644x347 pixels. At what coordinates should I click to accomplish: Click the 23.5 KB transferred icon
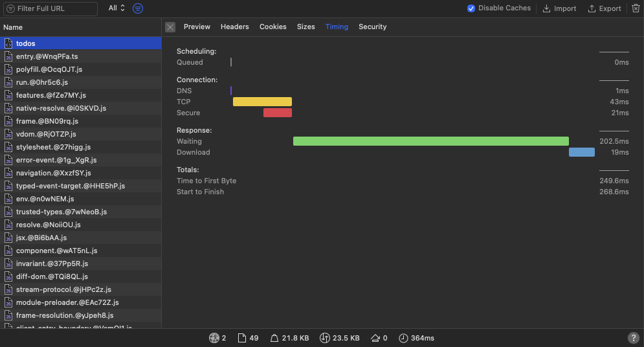coord(324,338)
